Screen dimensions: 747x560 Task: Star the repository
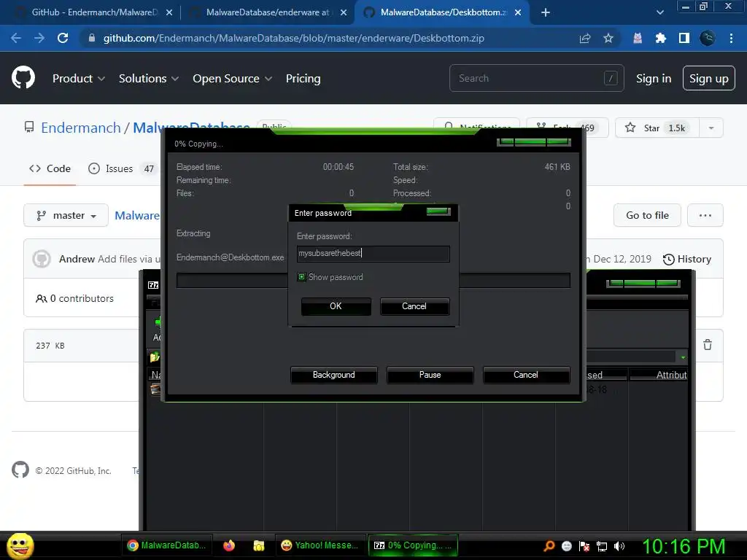coord(657,128)
